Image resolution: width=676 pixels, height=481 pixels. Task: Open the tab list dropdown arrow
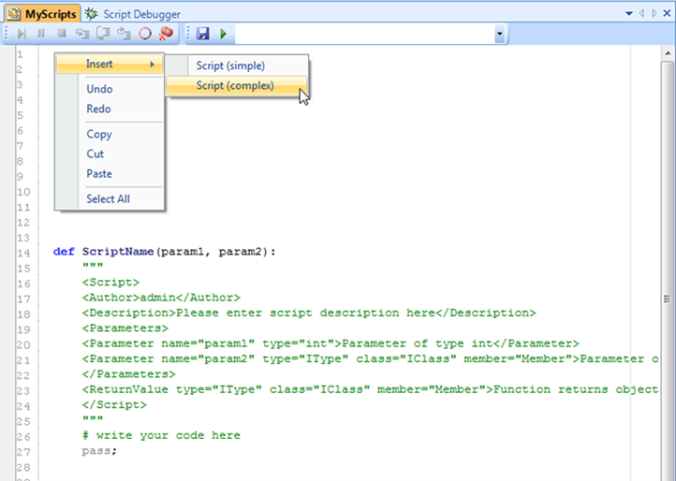pyautogui.click(x=629, y=13)
